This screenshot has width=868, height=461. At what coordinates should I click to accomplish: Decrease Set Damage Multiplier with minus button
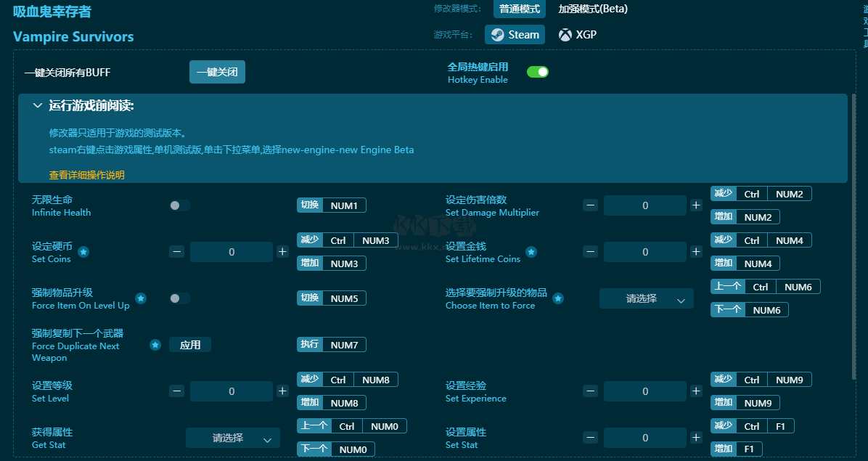click(591, 205)
